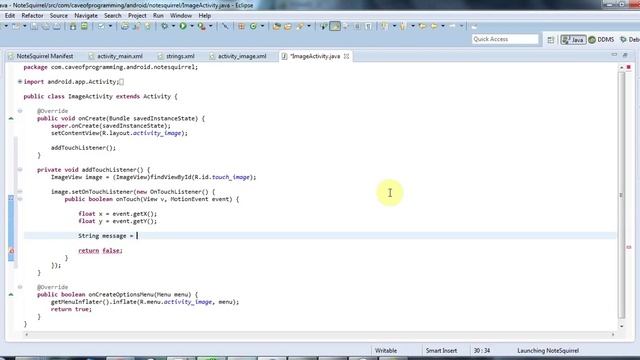Screen dimensions: 640x360
Task: Open the Source menu
Action: [58, 16]
